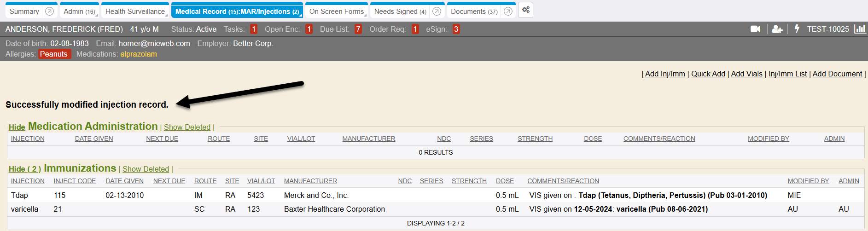The height and width of the screenshot is (231, 868).
Task: Click the Add Inj/Imm link
Action: click(x=665, y=74)
